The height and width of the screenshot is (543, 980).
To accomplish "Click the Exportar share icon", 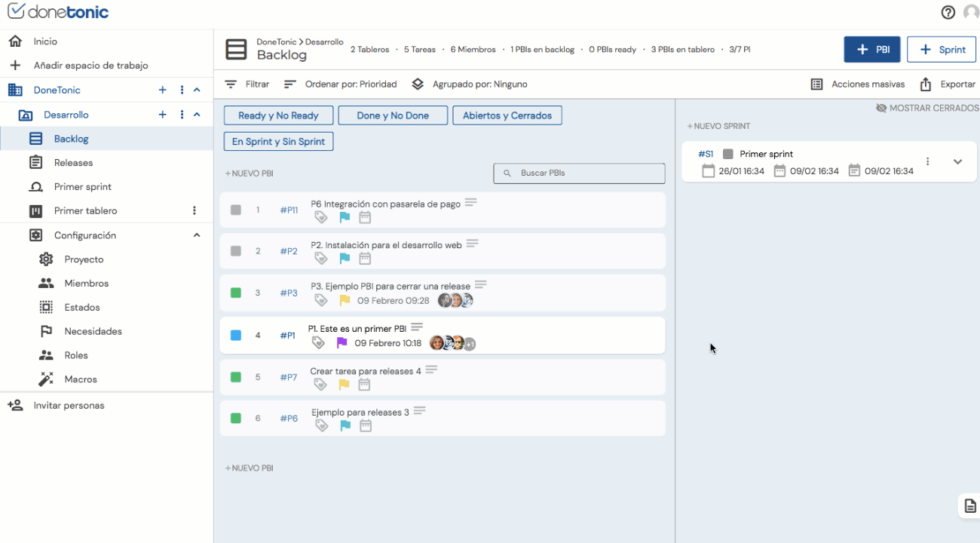I will [x=926, y=84].
